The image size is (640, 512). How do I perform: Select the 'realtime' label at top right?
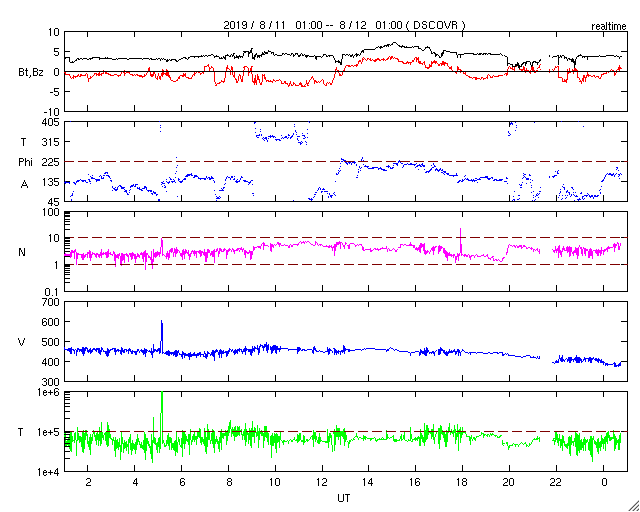point(609,27)
